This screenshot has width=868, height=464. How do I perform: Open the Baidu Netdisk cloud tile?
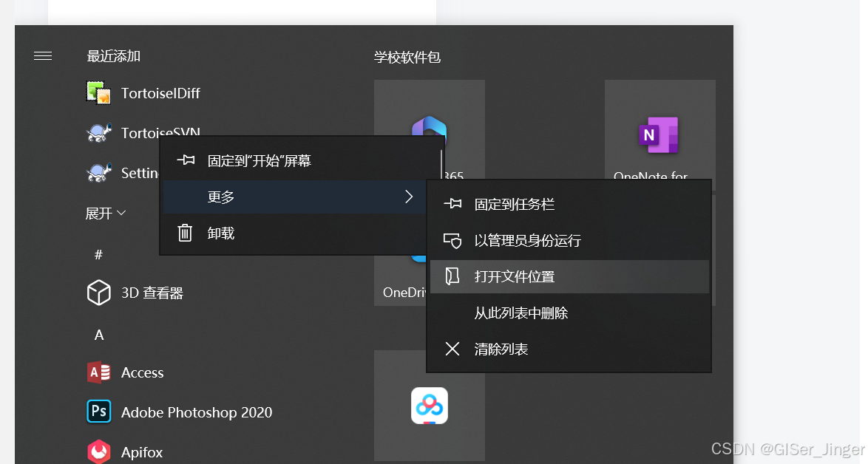pos(430,406)
